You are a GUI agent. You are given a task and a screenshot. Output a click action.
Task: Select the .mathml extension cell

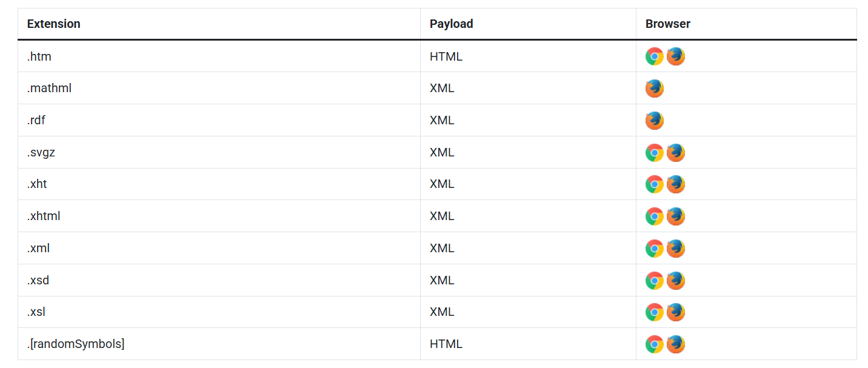[219, 89]
